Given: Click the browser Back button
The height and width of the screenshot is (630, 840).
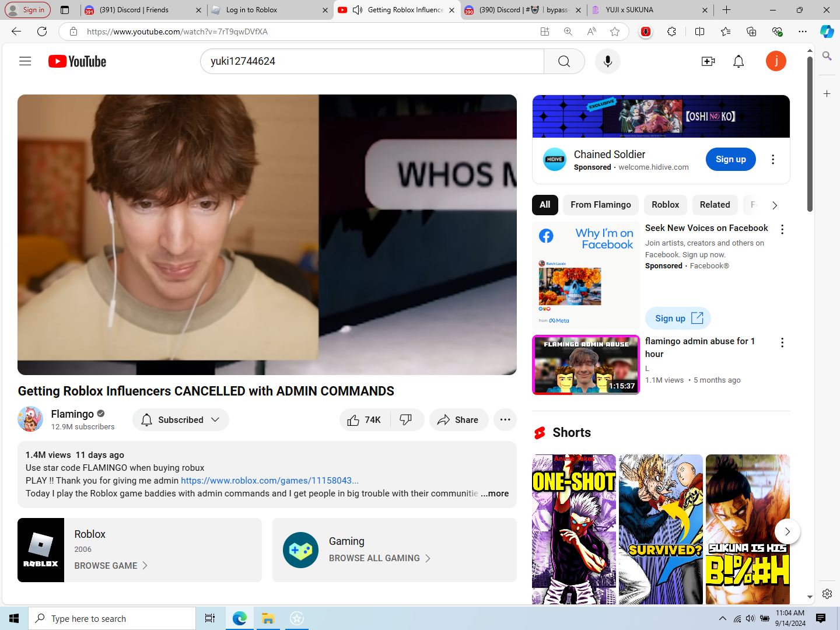Looking at the screenshot, I should (16, 32).
